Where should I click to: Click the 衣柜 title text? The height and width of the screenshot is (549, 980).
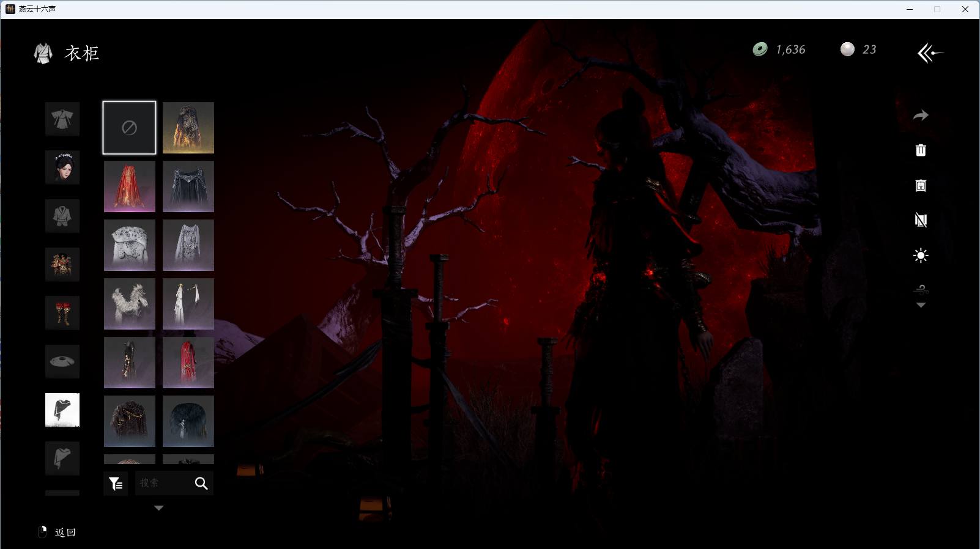pos(82,53)
